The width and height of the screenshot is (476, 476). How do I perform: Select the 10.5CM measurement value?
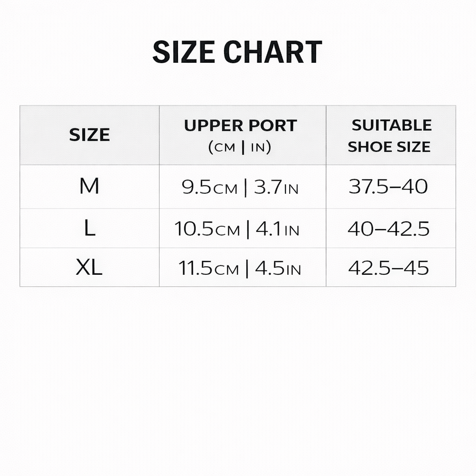coord(207,229)
